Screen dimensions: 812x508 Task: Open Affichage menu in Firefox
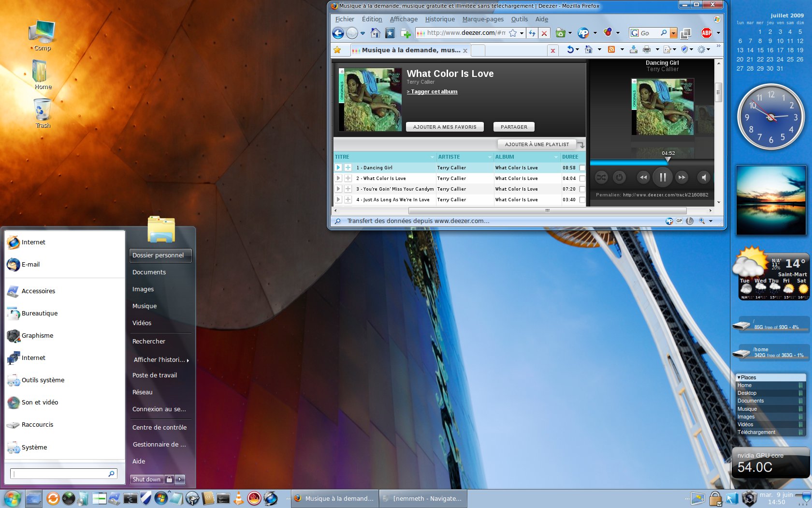[404, 19]
